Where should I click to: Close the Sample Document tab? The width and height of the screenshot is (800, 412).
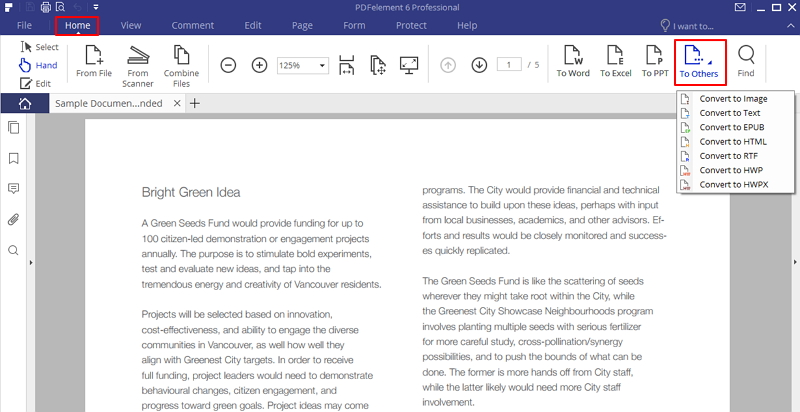177,104
